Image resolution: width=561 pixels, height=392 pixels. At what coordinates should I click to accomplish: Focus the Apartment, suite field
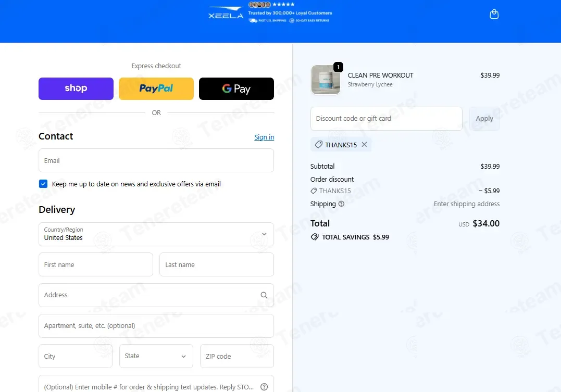click(x=156, y=326)
